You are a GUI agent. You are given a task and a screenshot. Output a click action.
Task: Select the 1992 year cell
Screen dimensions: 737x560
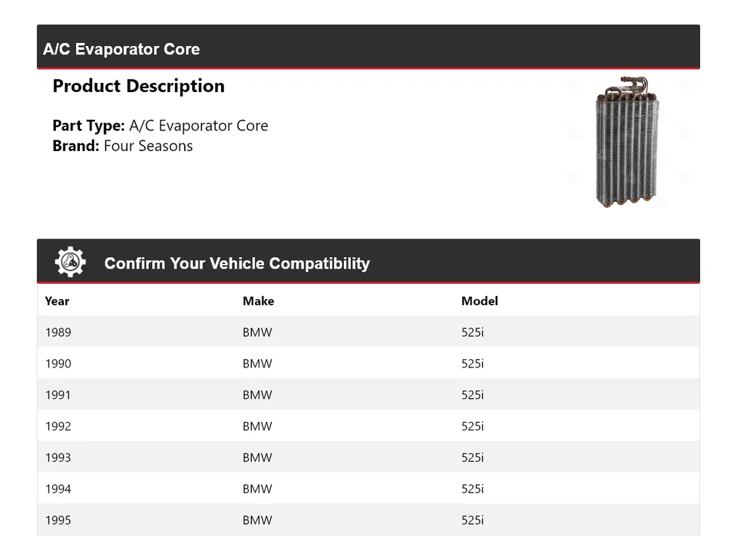click(58, 427)
